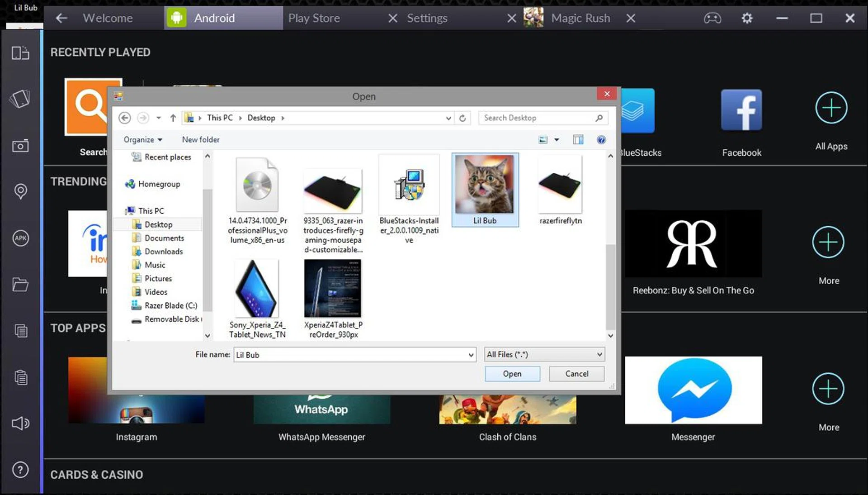Image resolution: width=868 pixels, height=495 pixels.
Task: Switch to the Magic Rush tab
Action: point(580,18)
